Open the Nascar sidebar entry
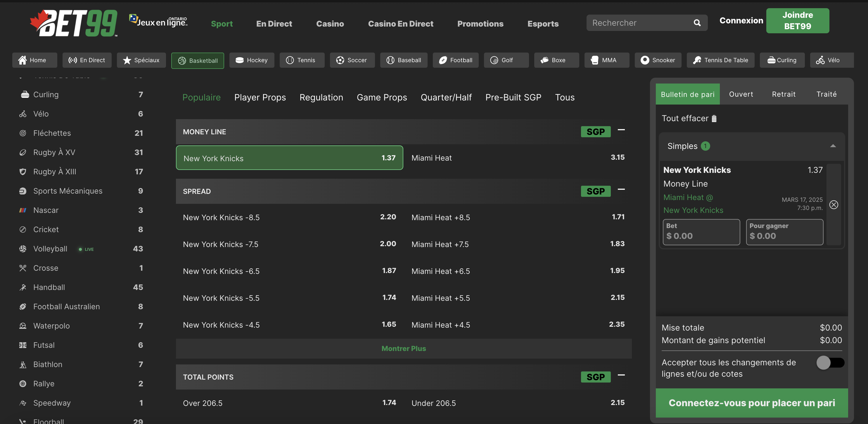Image resolution: width=868 pixels, height=424 pixels. [46, 210]
